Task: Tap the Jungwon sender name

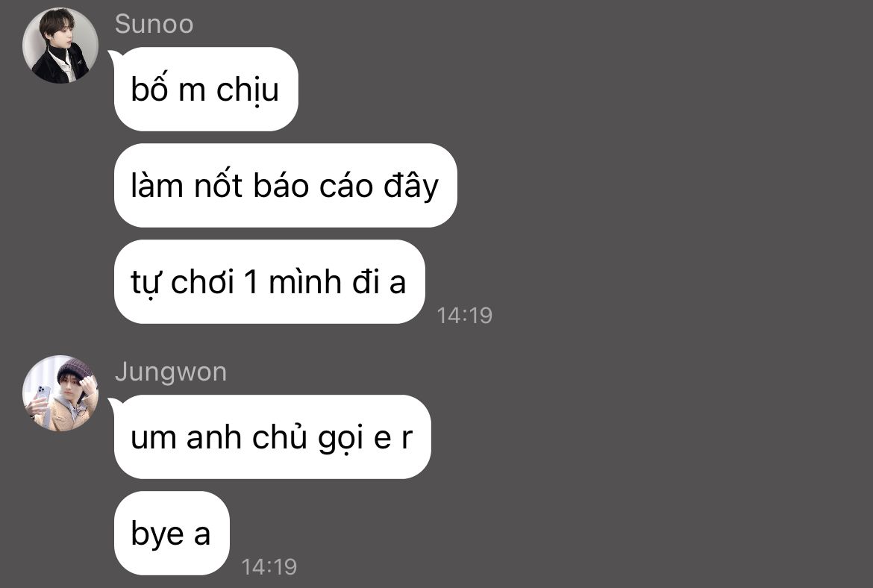Action: [x=171, y=372]
